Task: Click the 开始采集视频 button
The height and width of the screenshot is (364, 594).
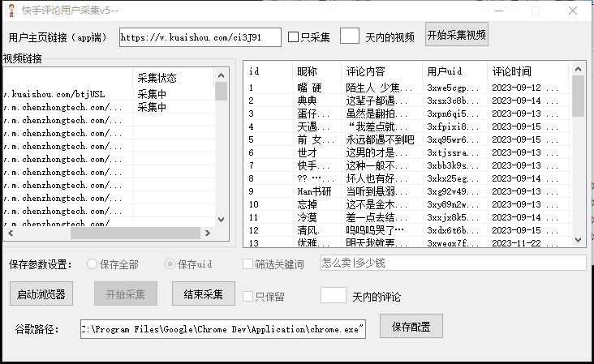Action: 457,36
